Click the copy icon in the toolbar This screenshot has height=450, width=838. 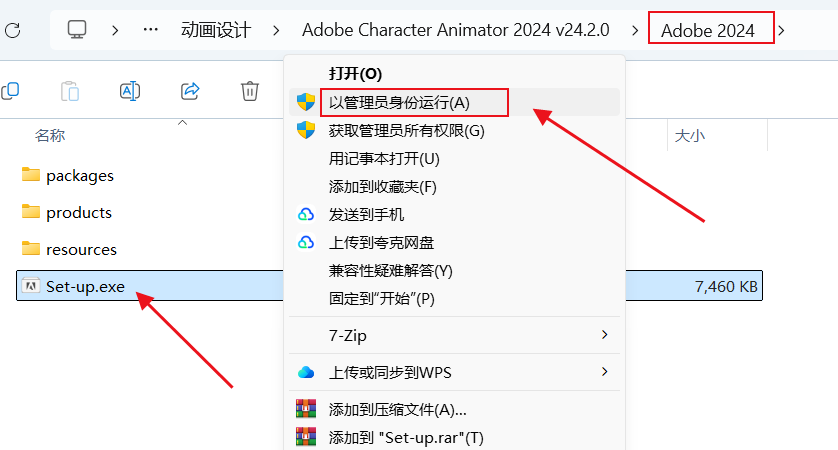pos(10,91)
